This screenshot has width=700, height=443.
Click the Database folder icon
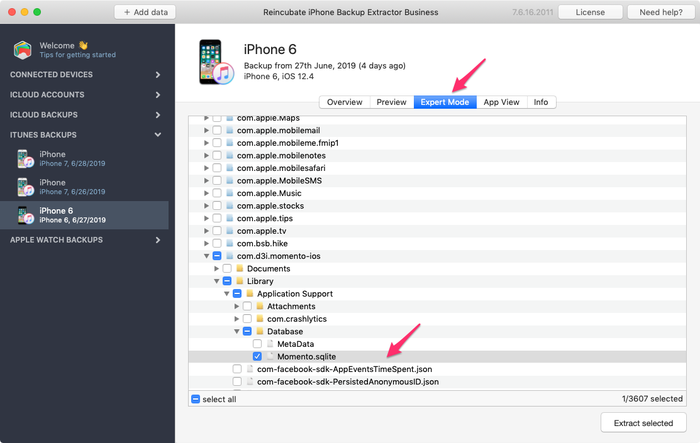(260, 331)
